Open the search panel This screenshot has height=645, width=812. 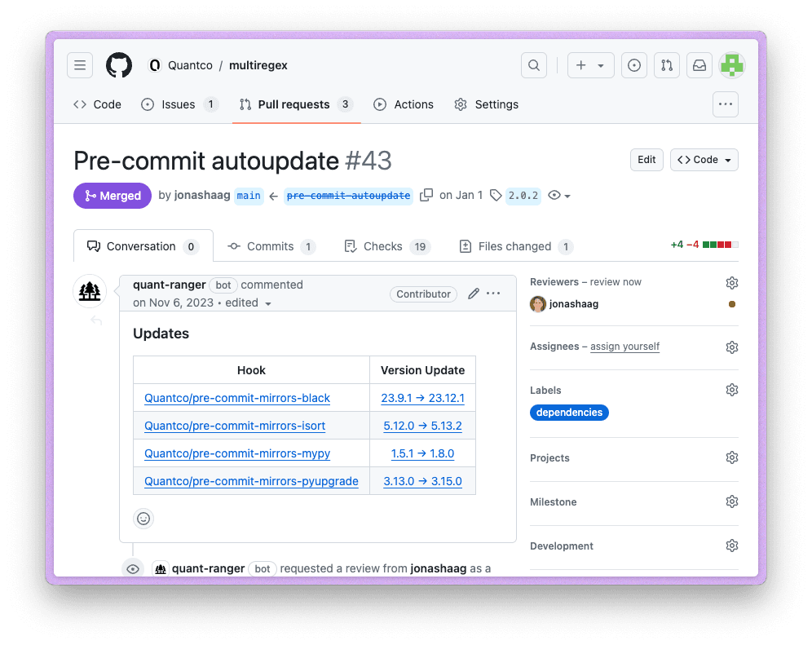point(534,65)
